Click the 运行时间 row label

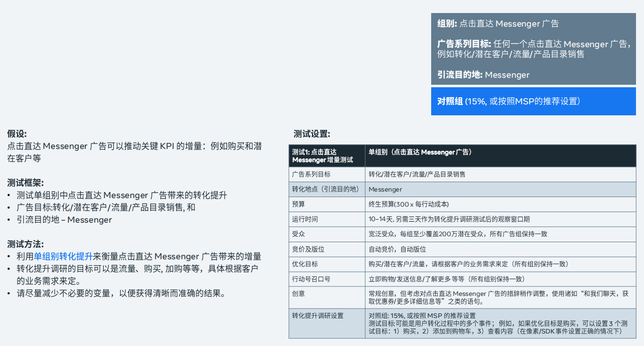pos(327,219)
